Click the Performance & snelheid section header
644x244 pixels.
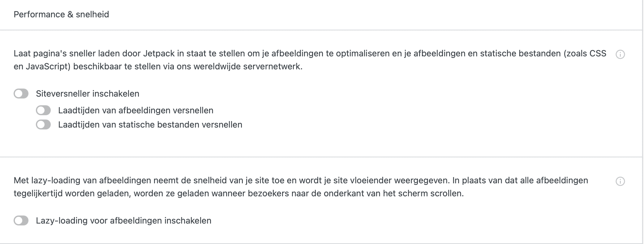[61, 15]
